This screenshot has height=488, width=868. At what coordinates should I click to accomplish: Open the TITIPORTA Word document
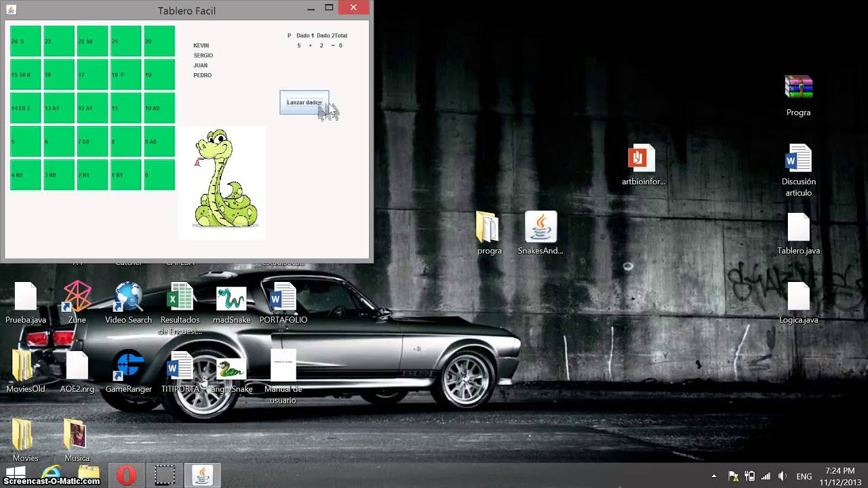point(180,365)
